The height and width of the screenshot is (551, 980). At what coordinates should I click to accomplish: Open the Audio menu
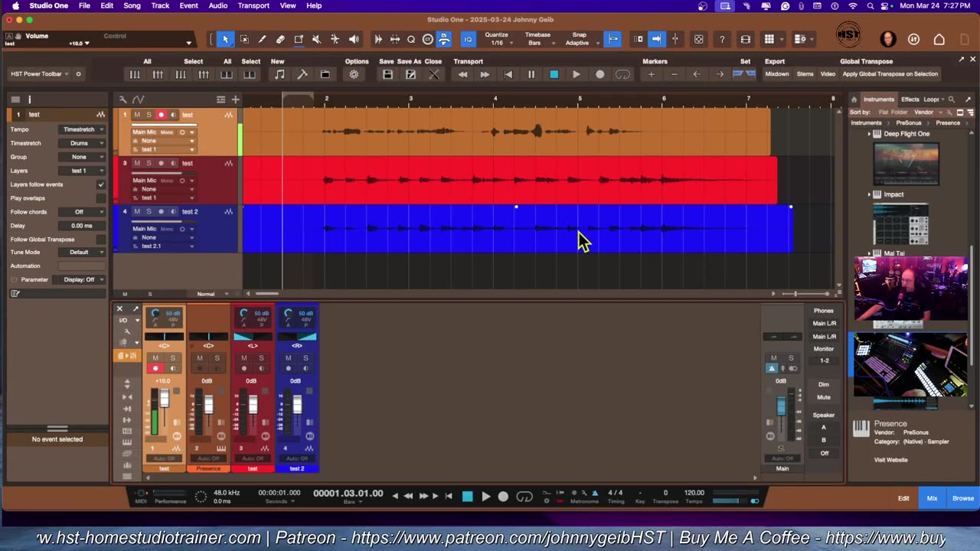[x=218, y=5]
